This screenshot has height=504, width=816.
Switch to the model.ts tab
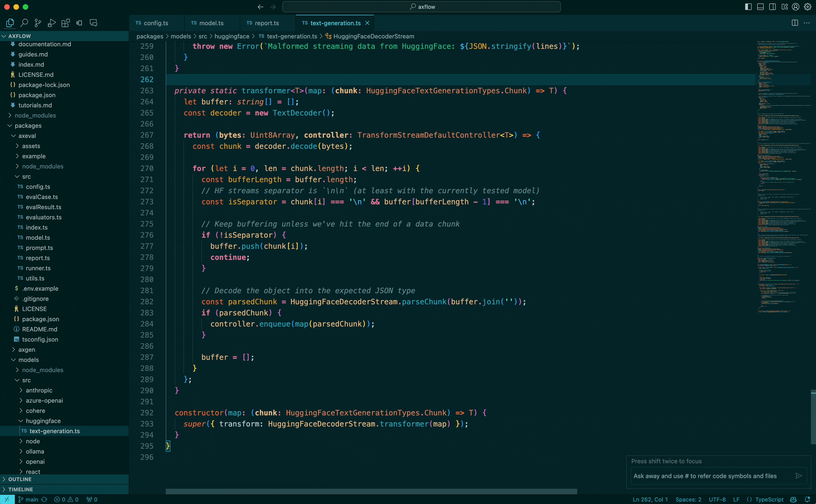(x=211, y=23)
